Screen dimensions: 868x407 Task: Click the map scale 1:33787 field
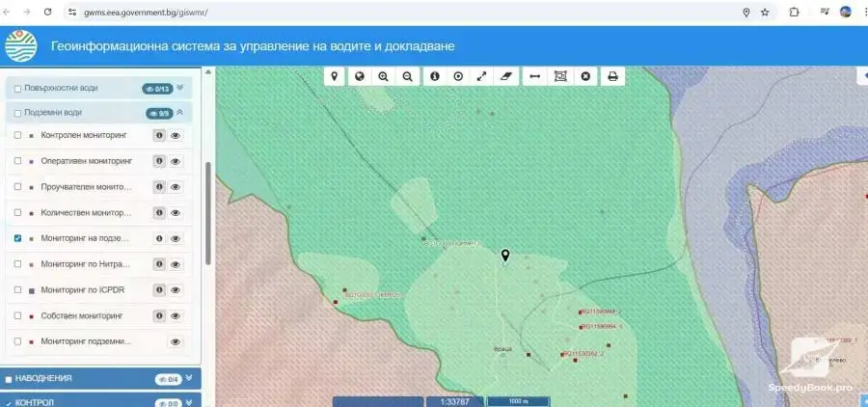click(455, 402)
